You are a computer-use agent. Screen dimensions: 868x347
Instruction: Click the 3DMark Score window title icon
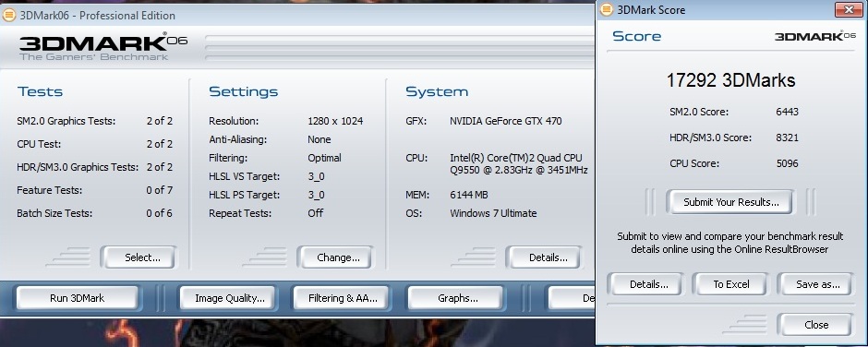tap(607, 9)
